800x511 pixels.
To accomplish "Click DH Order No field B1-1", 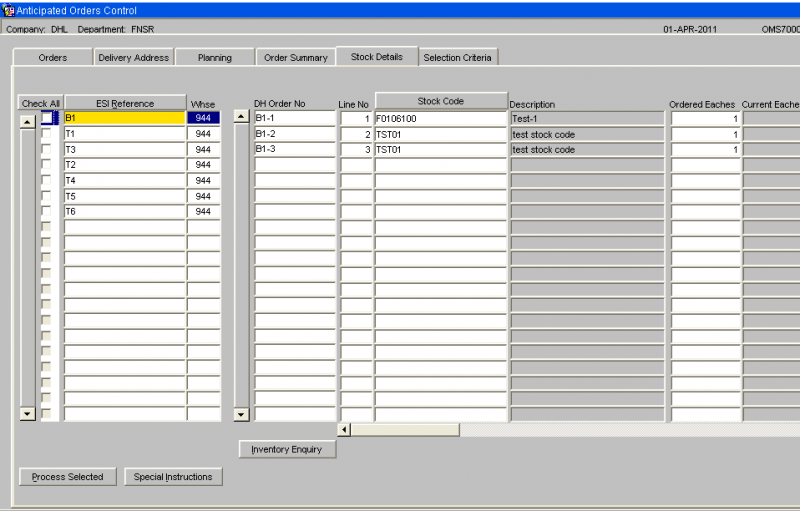I will 295,118.
